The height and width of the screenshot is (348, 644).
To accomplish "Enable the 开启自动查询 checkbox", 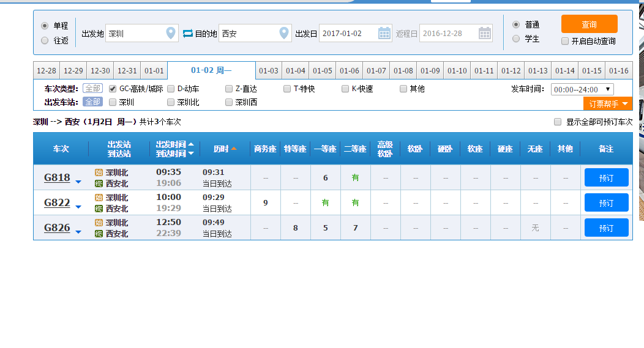I will coord(565,41).
